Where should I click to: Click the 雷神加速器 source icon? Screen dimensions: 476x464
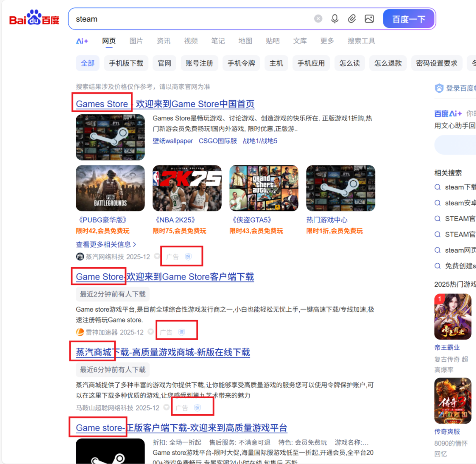click(80, 332)
